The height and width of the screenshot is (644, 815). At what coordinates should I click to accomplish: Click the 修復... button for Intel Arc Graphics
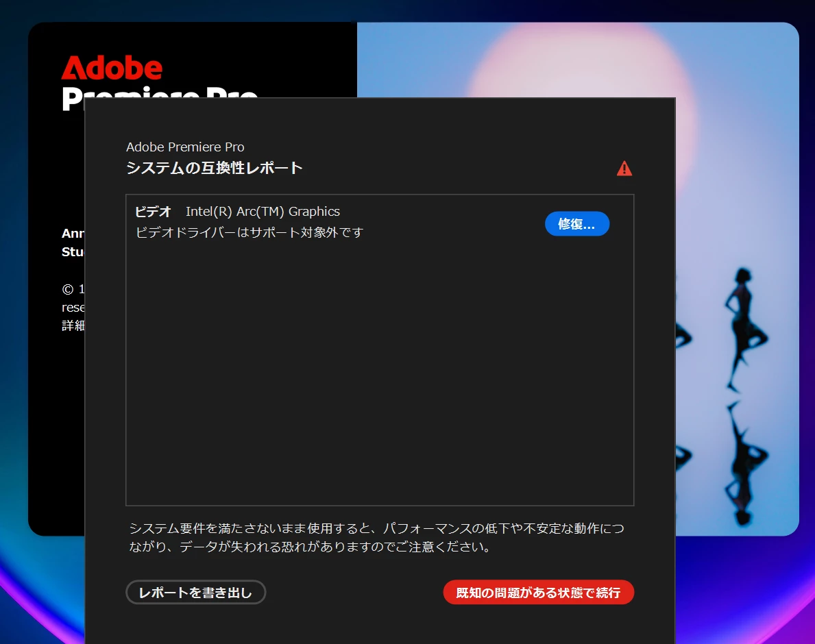(577, 224)
